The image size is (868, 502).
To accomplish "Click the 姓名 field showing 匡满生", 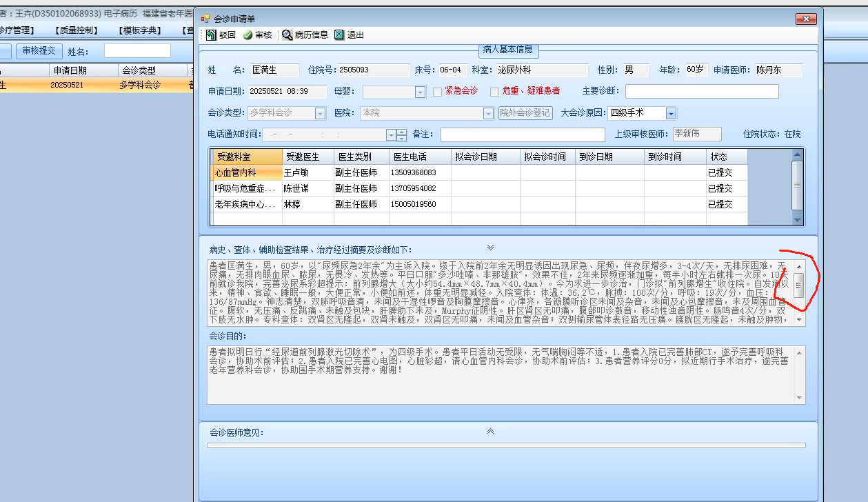I will (x=274, y=70).
